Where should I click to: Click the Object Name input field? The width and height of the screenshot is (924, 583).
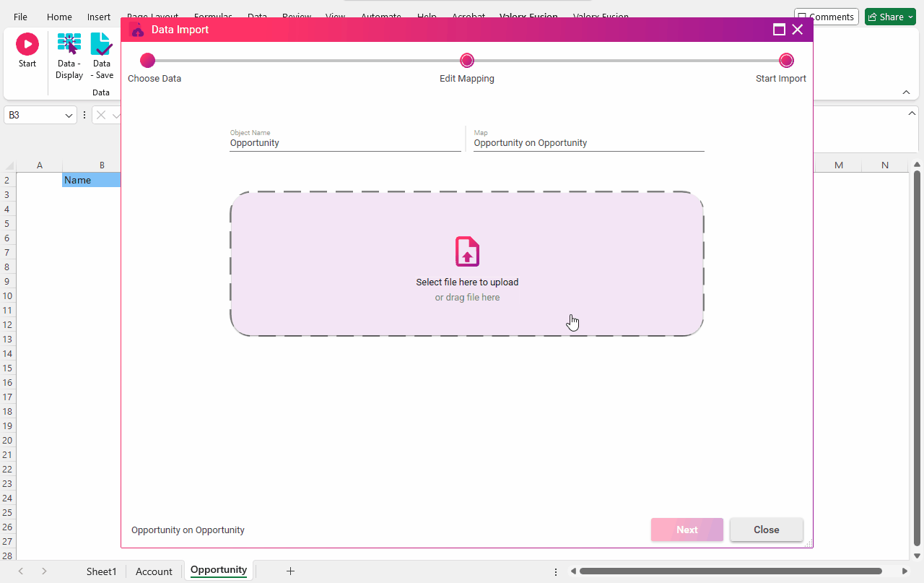tap(345, 143)
